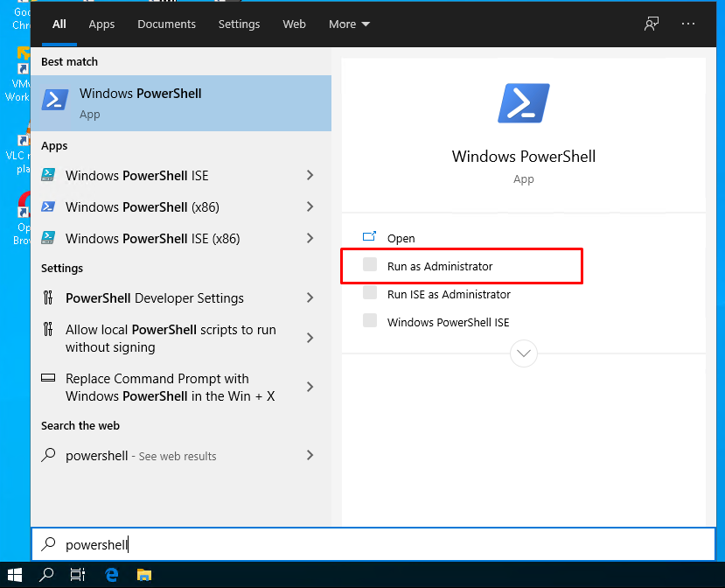Image resolution: width=725 pixels, height=588 pixels.
Task: Switch to the Settings search tab
Action: tap(239, 24)
